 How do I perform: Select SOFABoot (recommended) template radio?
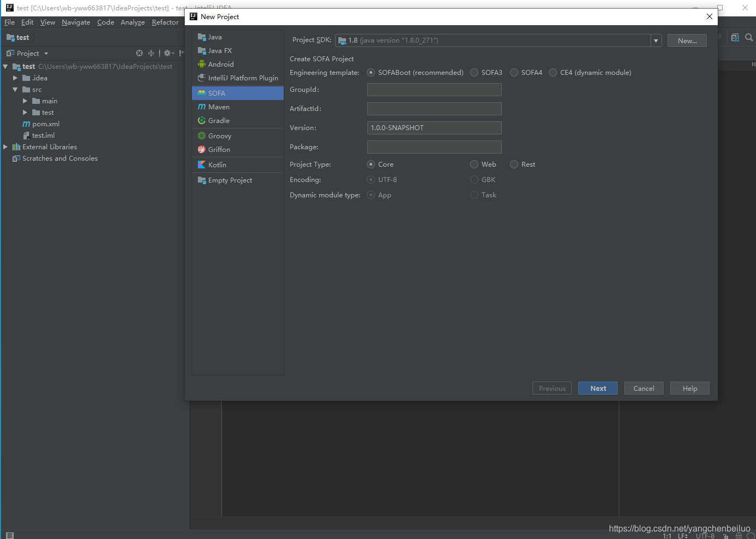point(371,73)
